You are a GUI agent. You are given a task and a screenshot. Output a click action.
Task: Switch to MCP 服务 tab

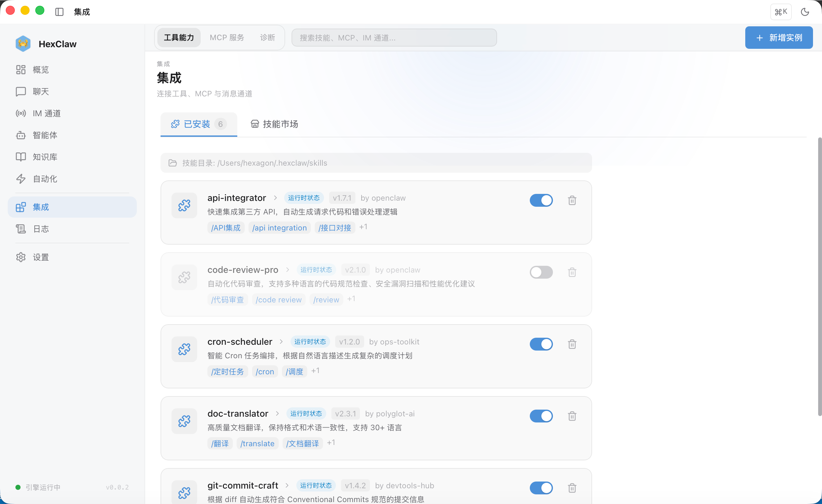[x=227, y=38]
